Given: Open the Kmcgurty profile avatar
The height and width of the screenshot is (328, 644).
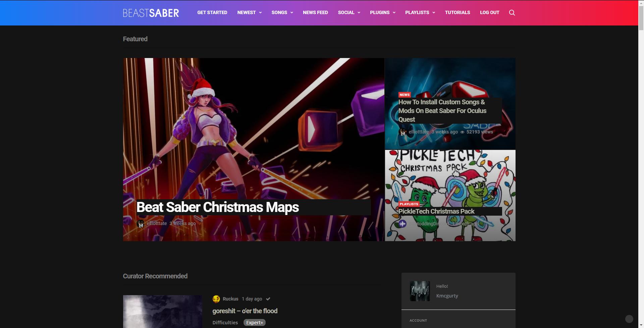Looking at the screenshot, I should coord(420,291).
